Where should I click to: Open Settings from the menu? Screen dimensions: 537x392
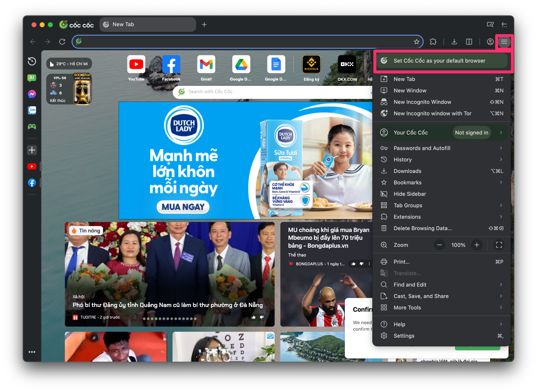(441, 336)
